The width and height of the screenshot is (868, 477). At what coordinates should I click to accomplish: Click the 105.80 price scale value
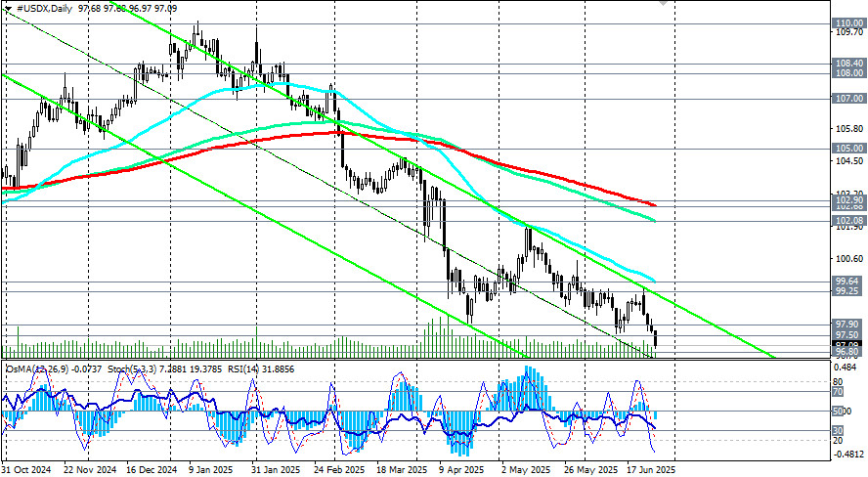pos(849,129)
